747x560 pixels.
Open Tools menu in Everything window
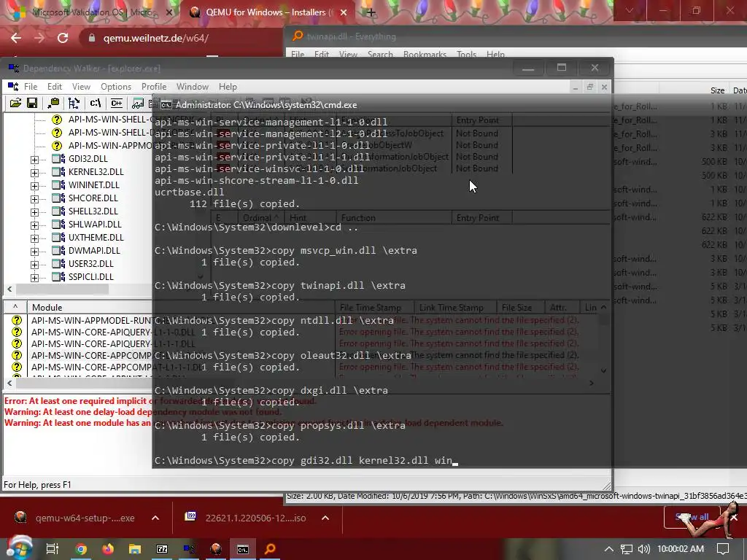point(466,54)
